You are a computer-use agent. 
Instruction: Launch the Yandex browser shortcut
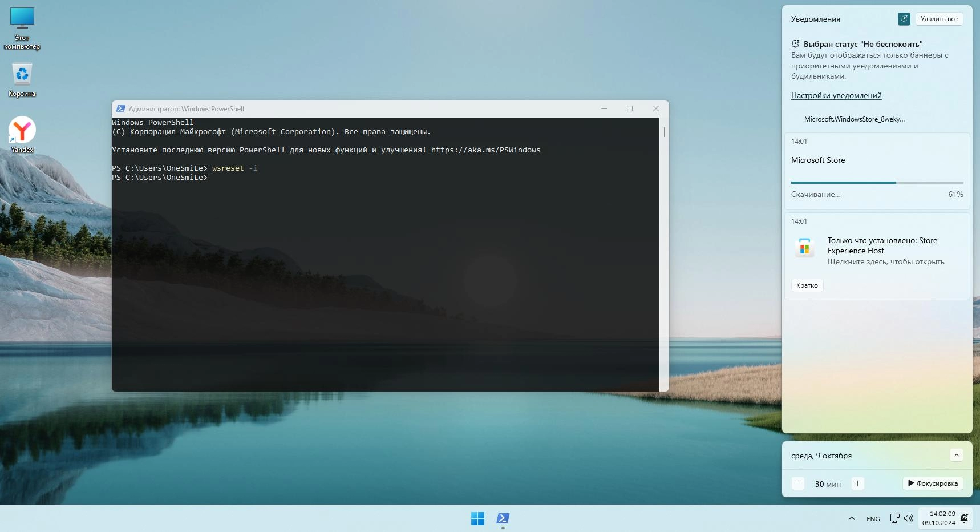pyautogui.click(x=22, y=135)
